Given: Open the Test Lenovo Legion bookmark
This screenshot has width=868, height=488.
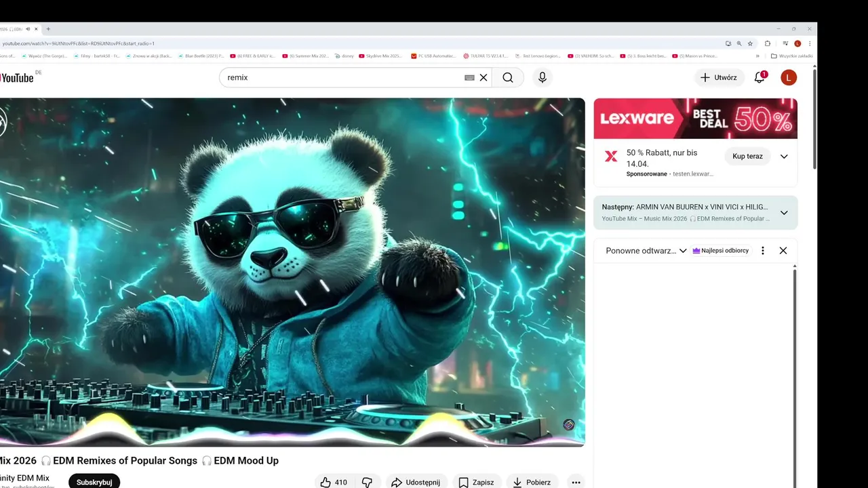Looking at the screenshot, I should (x=538, y=56).
